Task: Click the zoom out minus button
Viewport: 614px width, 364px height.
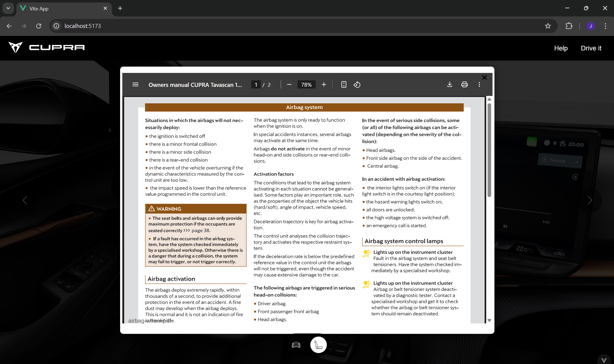Action: coord(289,85)
